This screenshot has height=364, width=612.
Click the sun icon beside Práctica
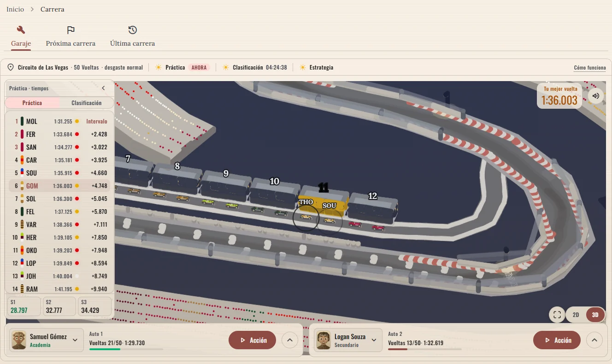tap(159, 67)
